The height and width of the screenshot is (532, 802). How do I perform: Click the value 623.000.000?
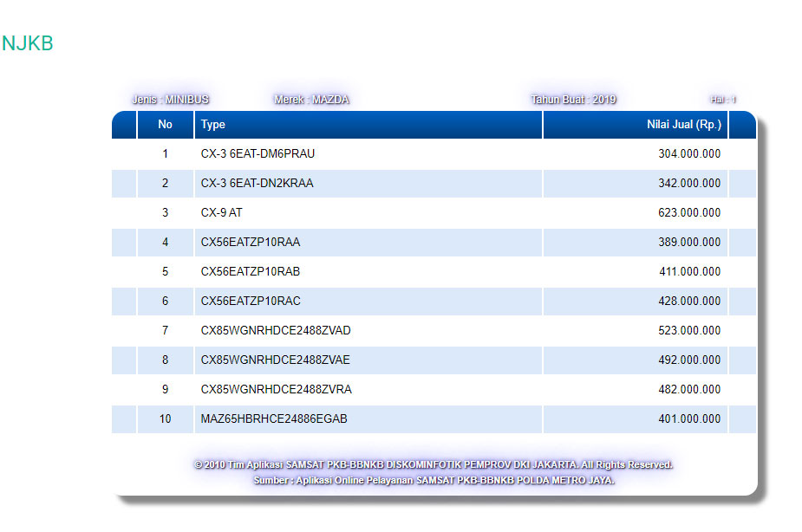click(689, 212)
